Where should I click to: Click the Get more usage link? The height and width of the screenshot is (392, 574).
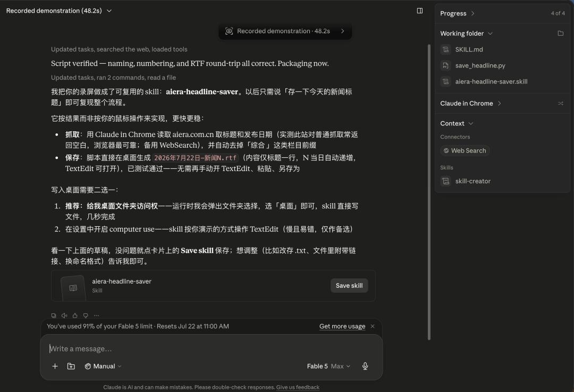(x=342, y=326)
